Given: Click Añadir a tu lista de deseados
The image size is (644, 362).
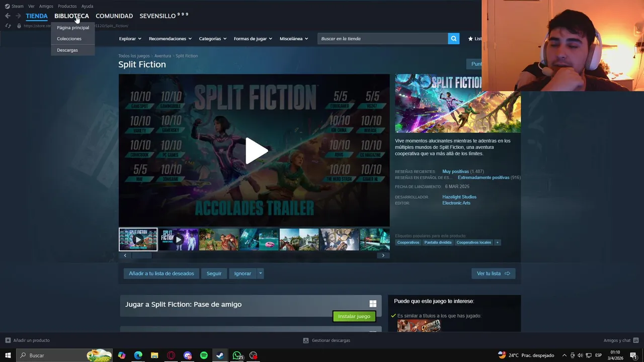Looking at the screenshot, I should pos(161,274).
